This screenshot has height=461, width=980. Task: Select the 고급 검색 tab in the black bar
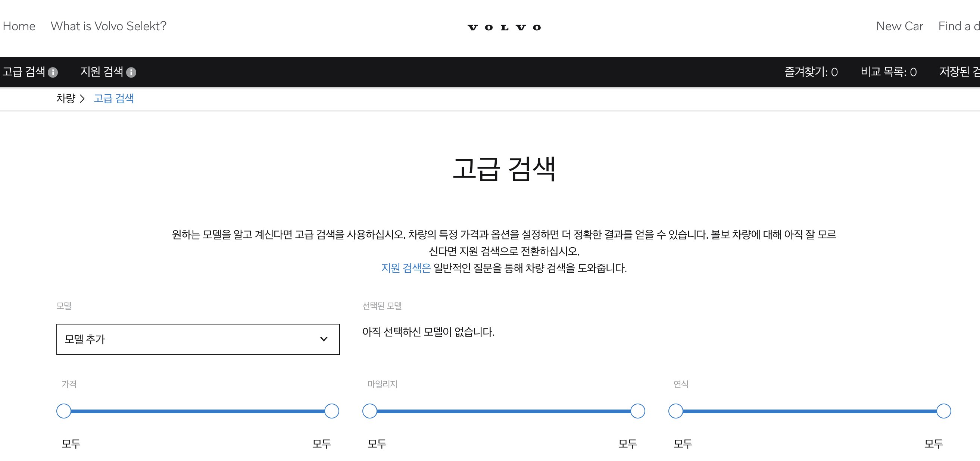(24, 71)
